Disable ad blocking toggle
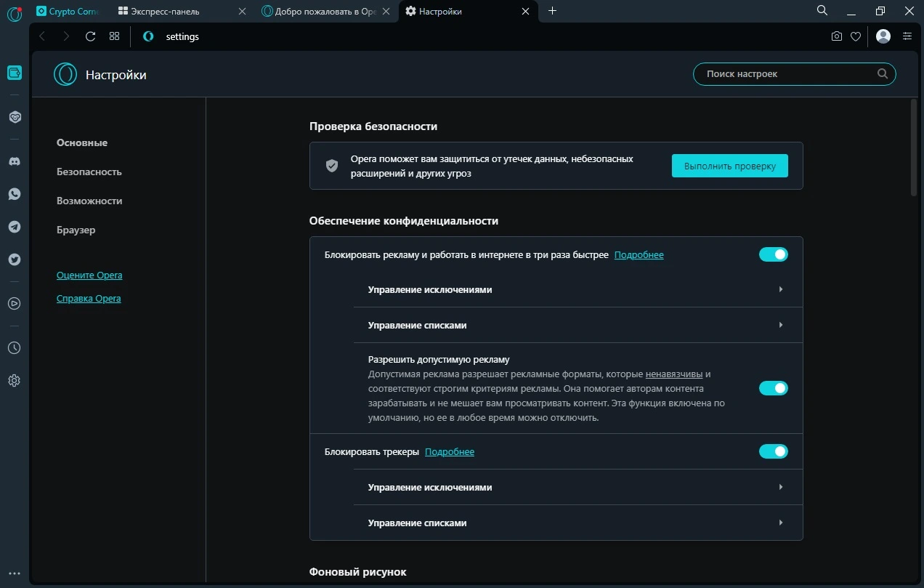Viewport: 924px width, 588px height. (x=774, y=254)
